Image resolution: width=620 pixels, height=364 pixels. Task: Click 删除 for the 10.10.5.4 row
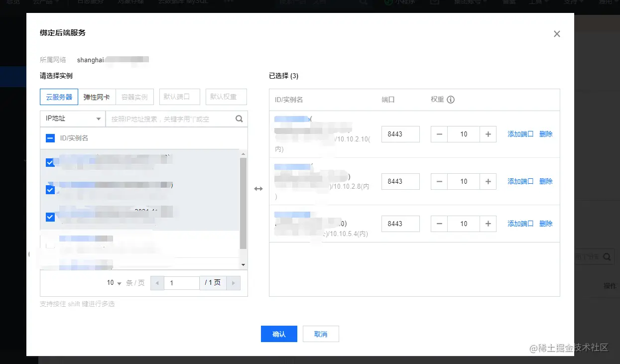(x=546, y=224)
